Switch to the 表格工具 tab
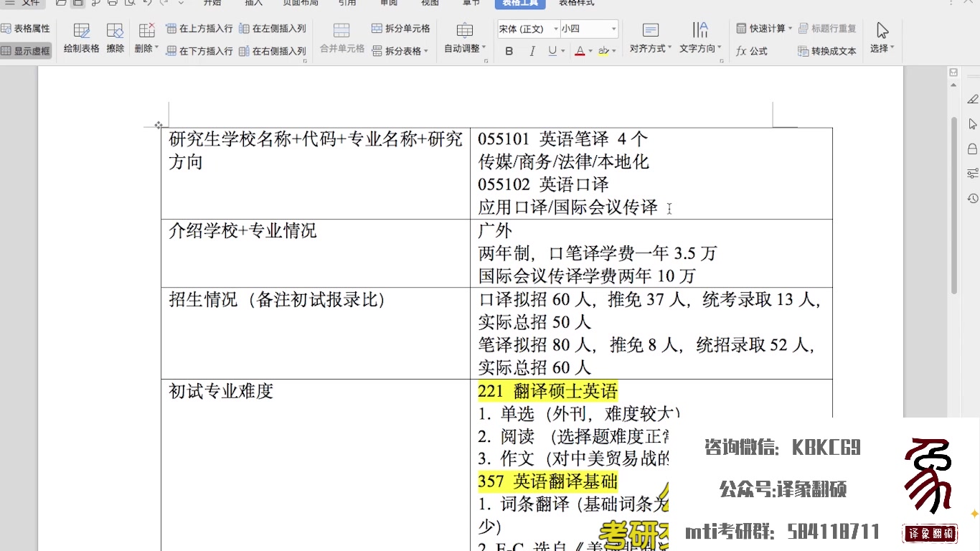Screen dimensions: 980x551 [x=522, y=3]
